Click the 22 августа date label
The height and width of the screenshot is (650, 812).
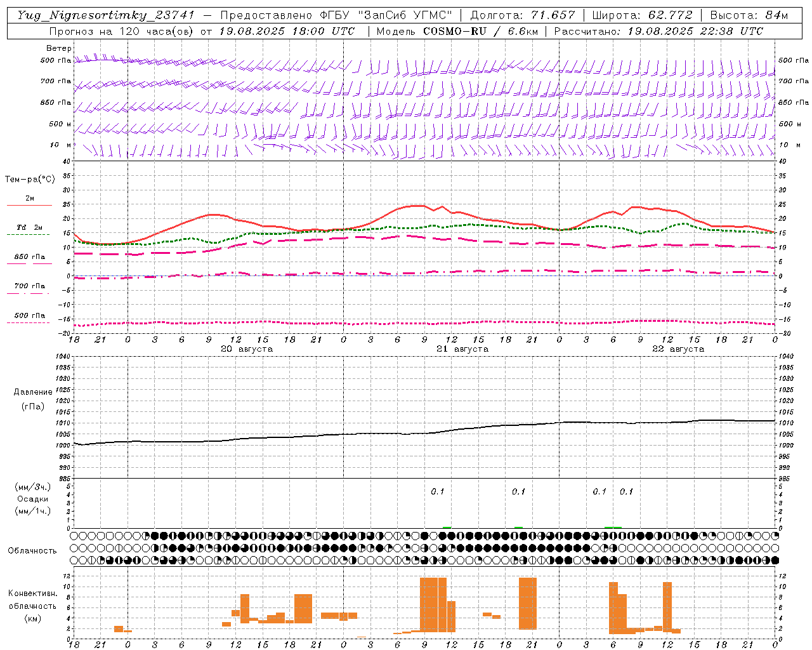pos(678,349)
